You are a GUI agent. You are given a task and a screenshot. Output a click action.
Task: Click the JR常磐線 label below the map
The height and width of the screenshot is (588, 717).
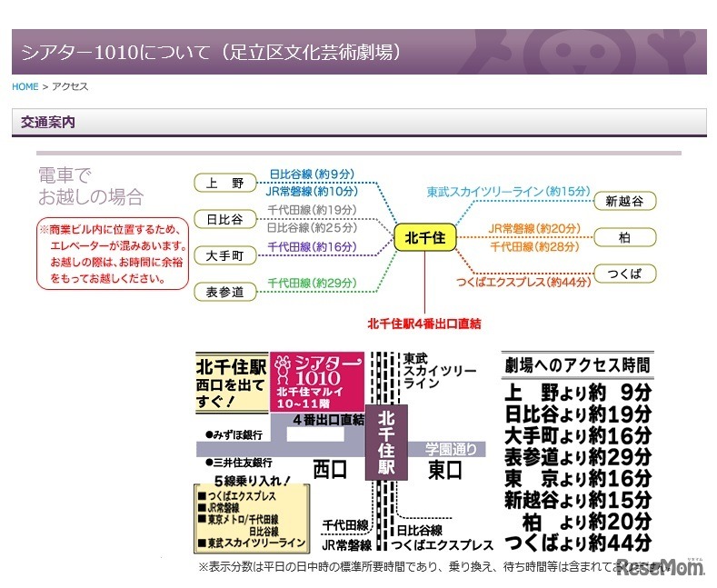(347, 545)
